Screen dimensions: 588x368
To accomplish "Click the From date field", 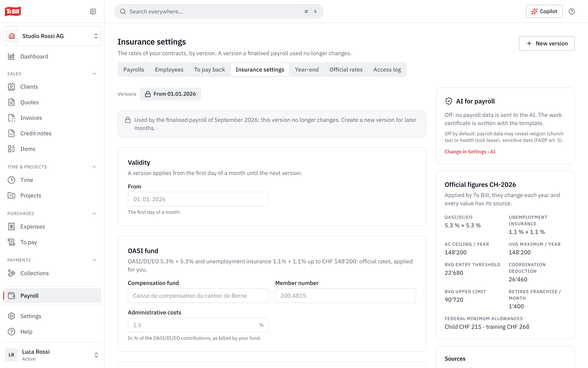I will tap(198, 199).
